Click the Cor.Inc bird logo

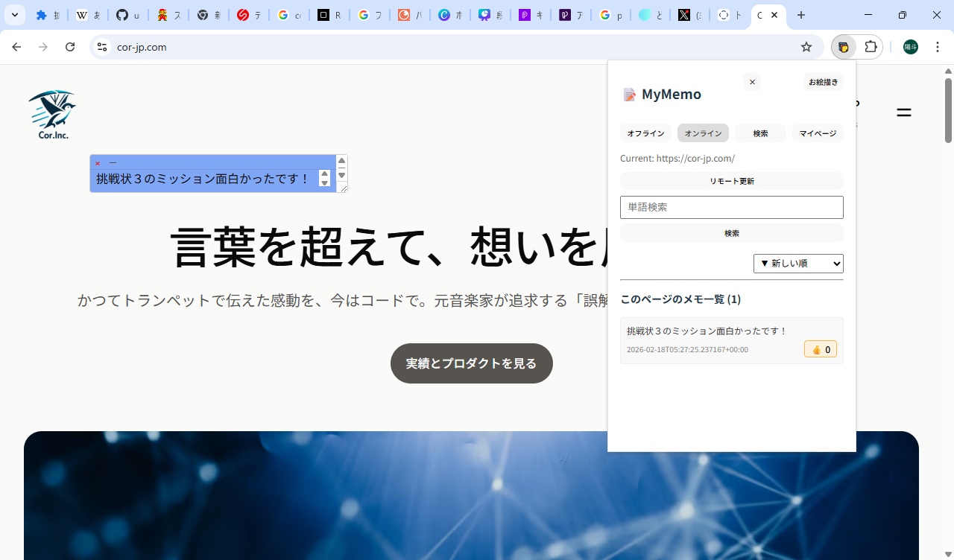click(x=51, y=110)
